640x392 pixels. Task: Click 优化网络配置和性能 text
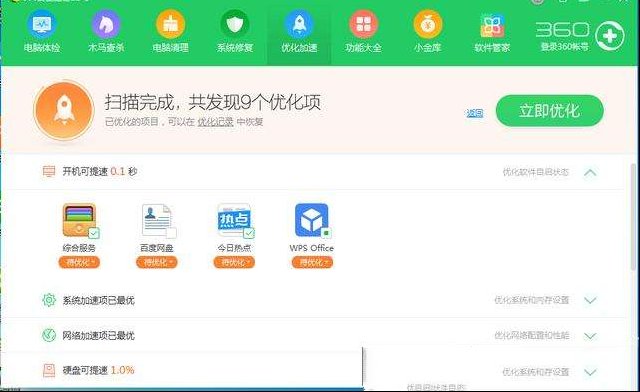(532, 335)
